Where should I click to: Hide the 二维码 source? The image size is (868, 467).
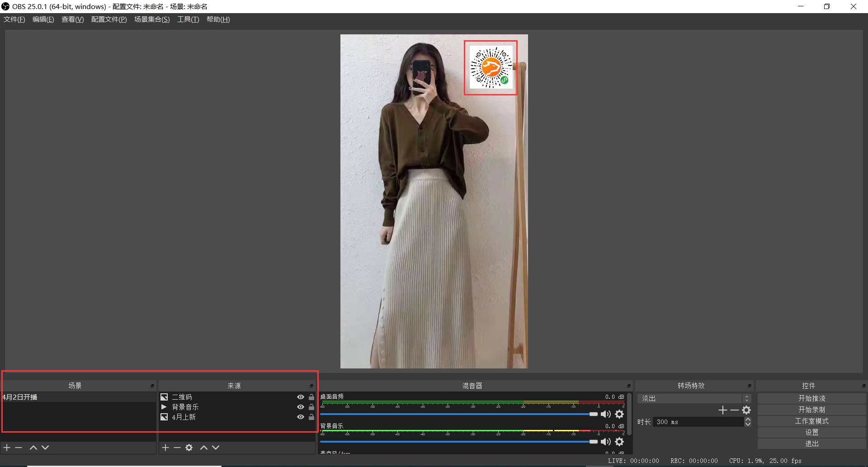pos(300,397)
